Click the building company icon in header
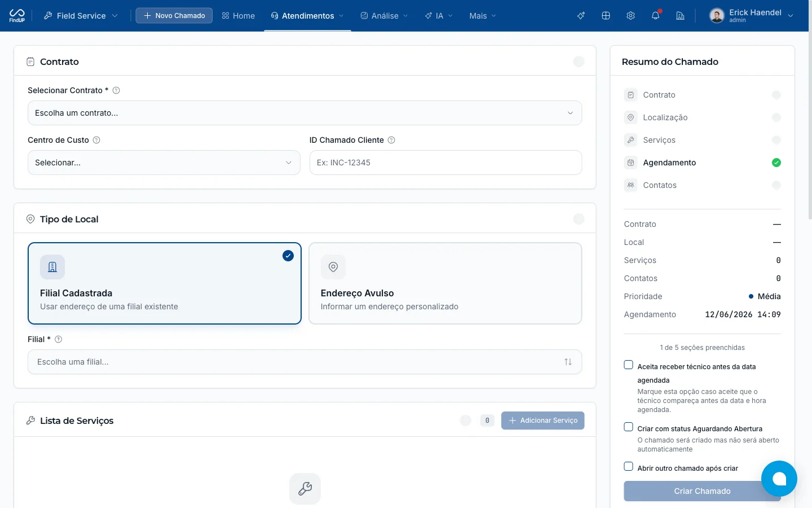 [680, 16]
